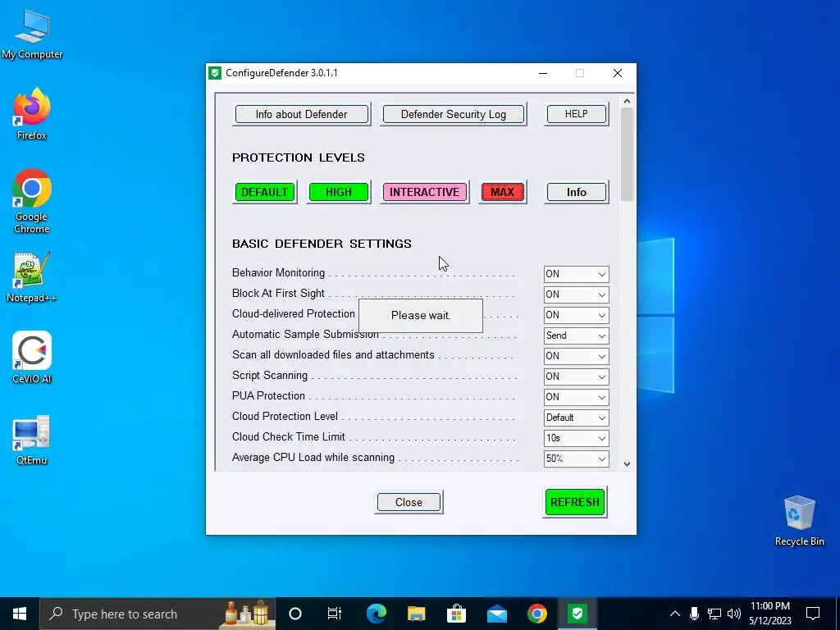Open the notification center icon
The image size is (840, 630).
(813, 614)
